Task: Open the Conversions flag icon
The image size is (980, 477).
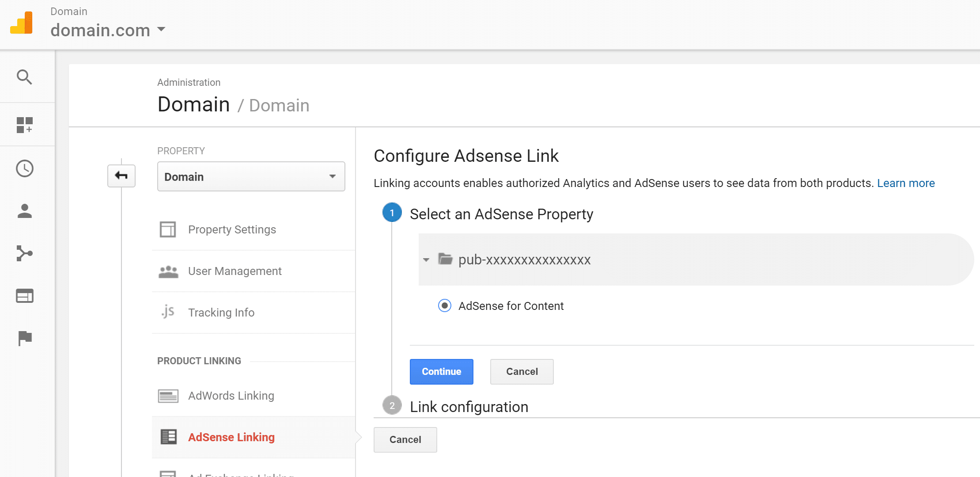Action: click(x=25, y=338)
